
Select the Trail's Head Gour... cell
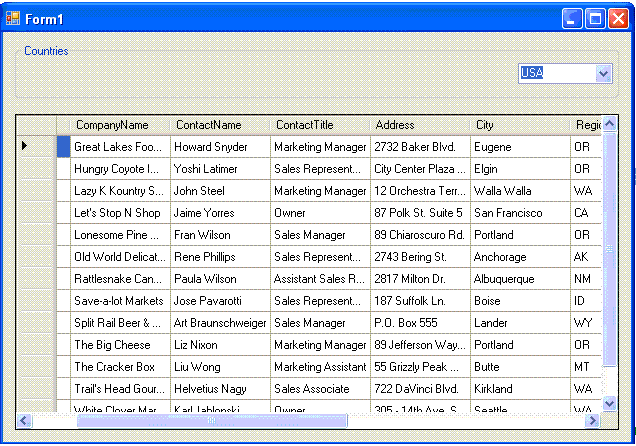(120, 388)
